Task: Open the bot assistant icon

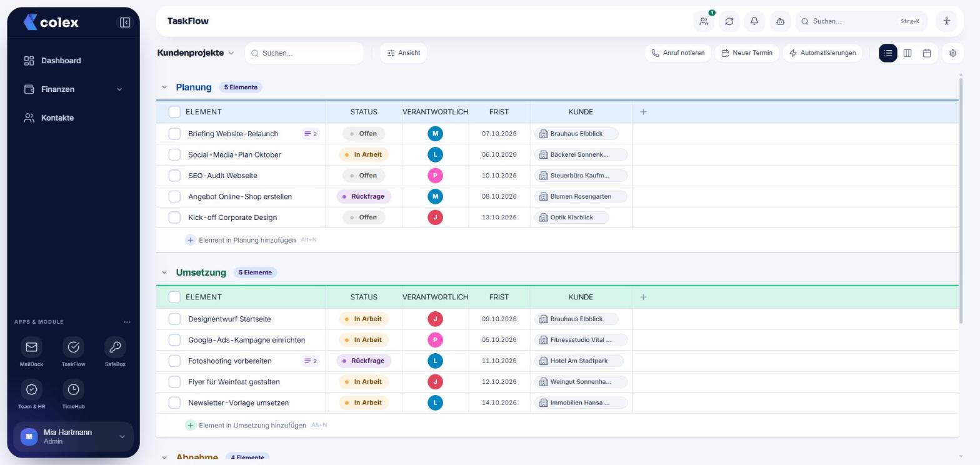Action: pyautogui.click(x=780, y=21)
